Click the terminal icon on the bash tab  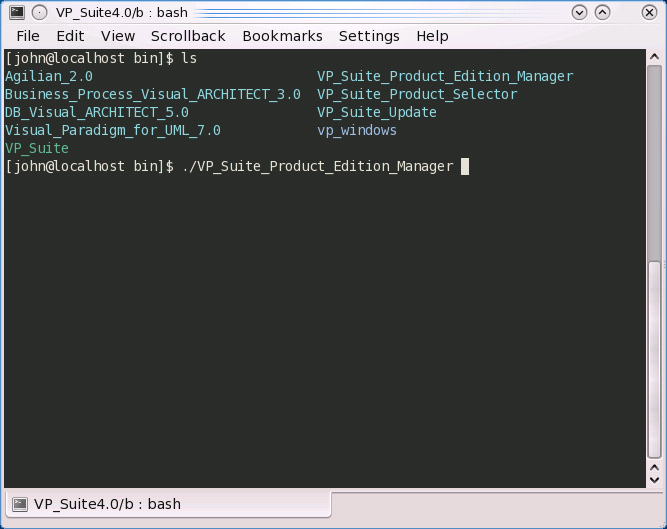[20, 504]
